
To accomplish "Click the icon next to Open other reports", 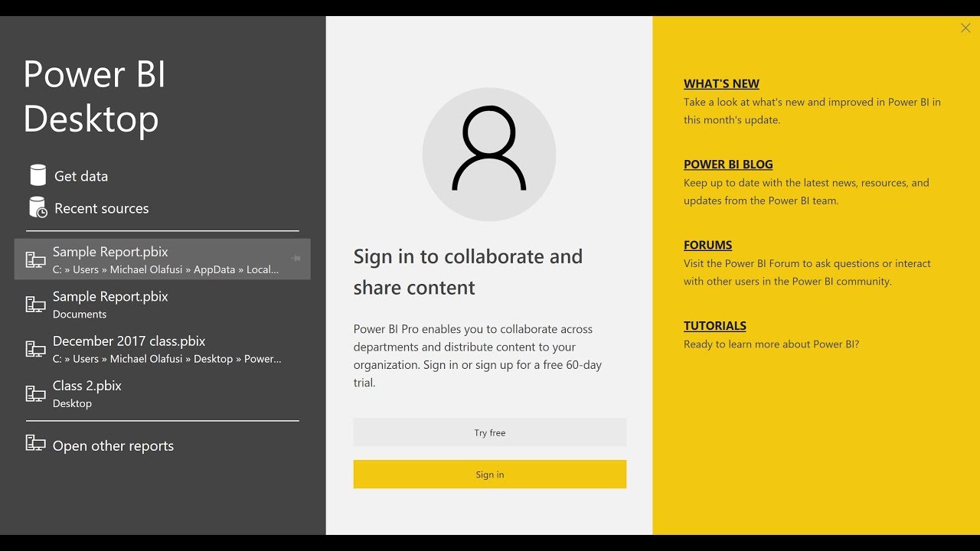I will tap(35, 443).
